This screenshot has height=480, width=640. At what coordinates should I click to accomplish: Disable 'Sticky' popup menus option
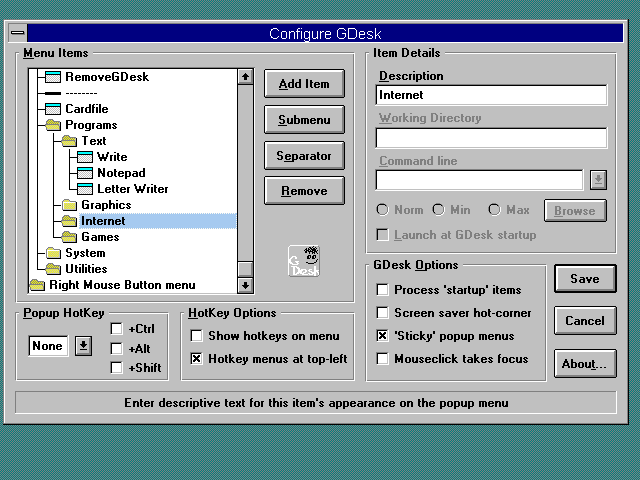(x=383, y=336)
